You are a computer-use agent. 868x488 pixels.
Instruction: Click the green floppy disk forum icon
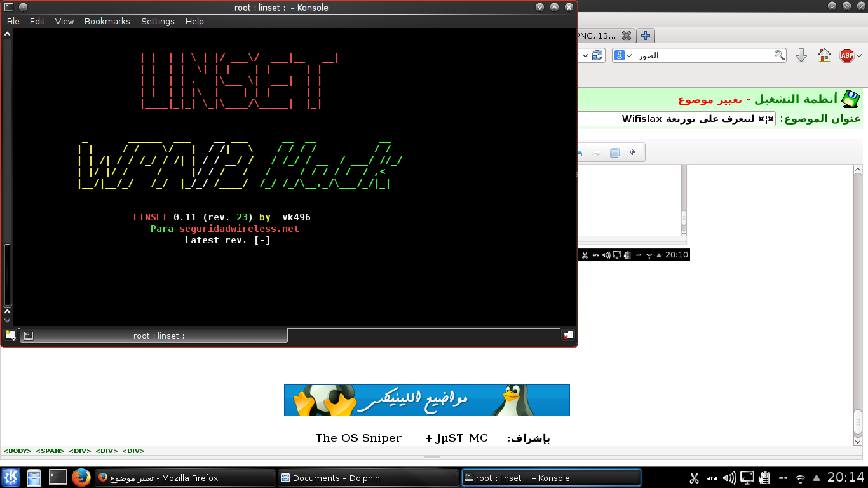coord(851,98)
